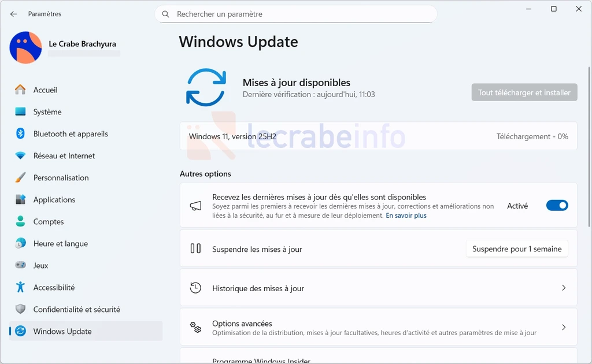
Task: Click the Téléchargement - 0% status
Action: [532, 136]
